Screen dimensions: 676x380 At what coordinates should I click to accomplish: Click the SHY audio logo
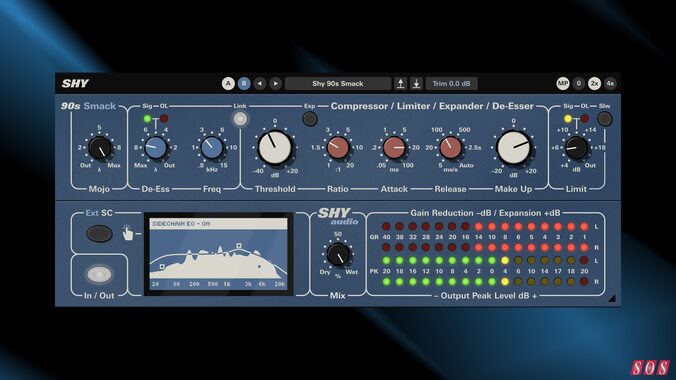point(338,217)
